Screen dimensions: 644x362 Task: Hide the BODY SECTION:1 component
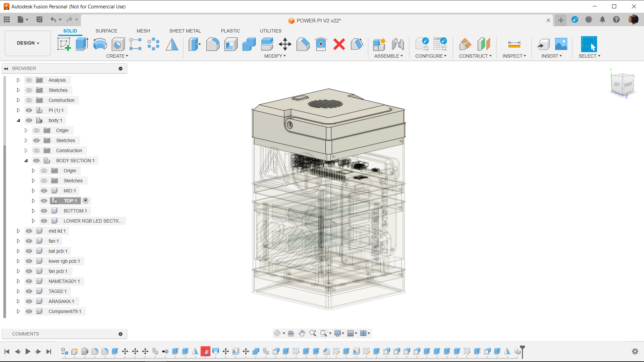click(x=37, y=161)
